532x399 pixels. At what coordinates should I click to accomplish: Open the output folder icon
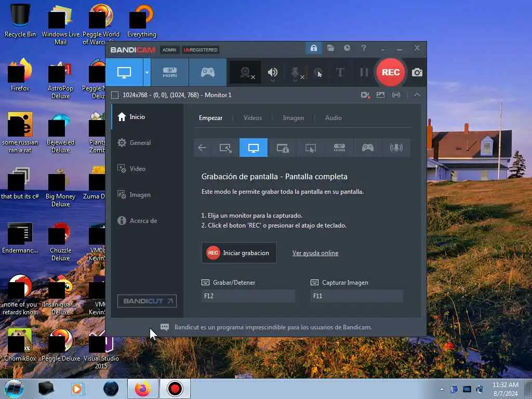coord(330,48)
